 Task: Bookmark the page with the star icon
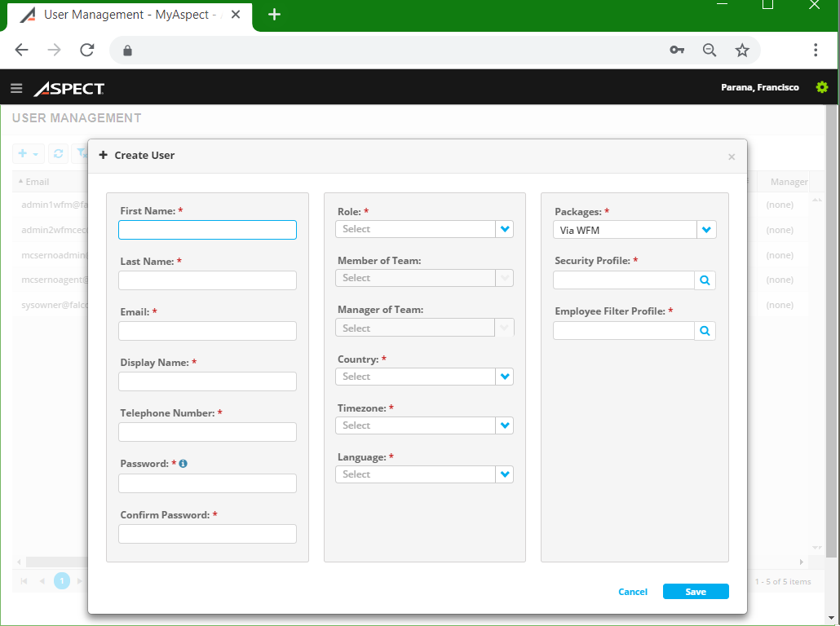[x=742, y=50]
